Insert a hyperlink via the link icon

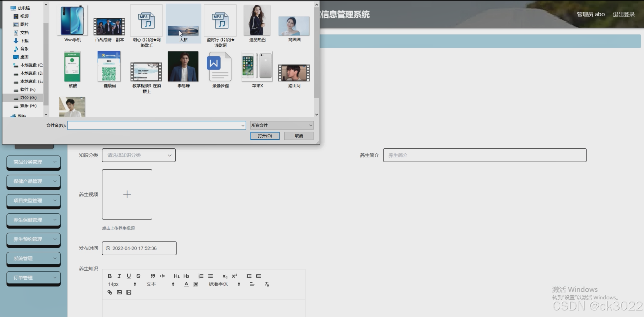click(x=110, y=292)
